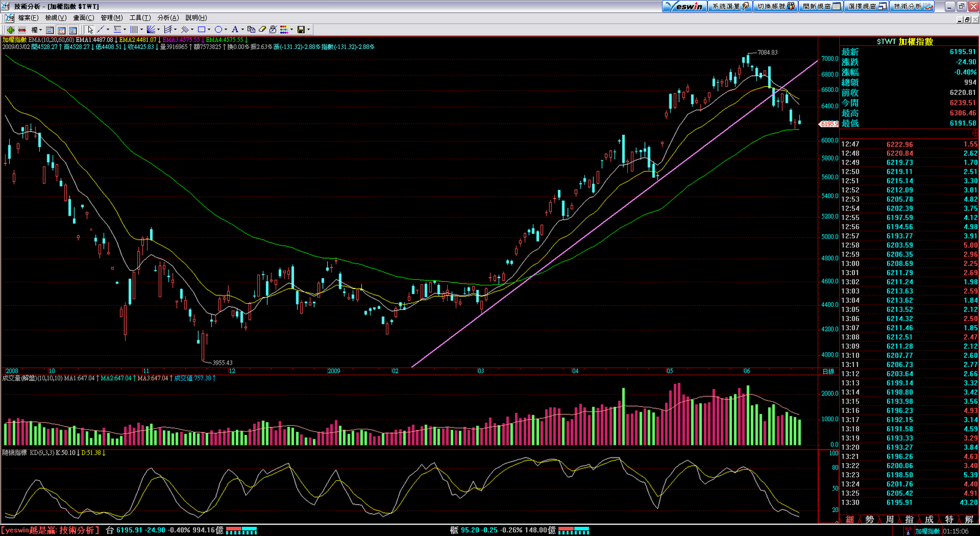This screenshot has width=980, height=536.
Task: Switch to 勢 tab at bottom right
Action: coord(869,519)
